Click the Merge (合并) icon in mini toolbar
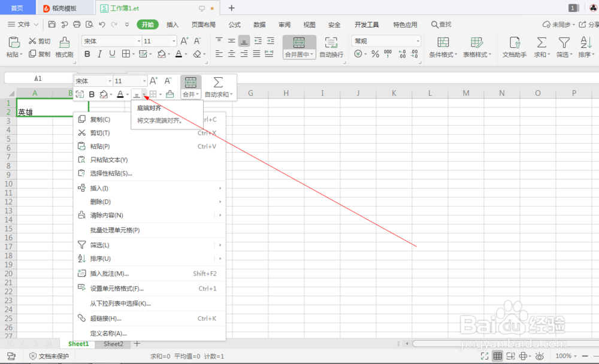The height and width of the screenshot is (364, 599). (x=190, y=83)
